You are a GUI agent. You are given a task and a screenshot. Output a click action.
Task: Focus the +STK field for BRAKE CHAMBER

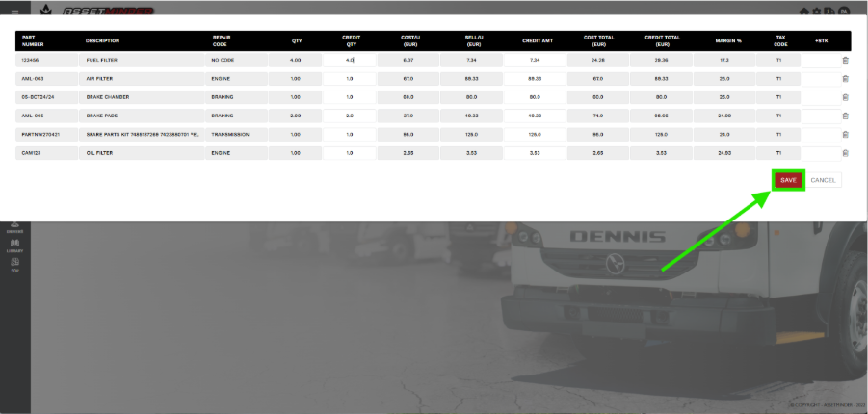[822, 97]
